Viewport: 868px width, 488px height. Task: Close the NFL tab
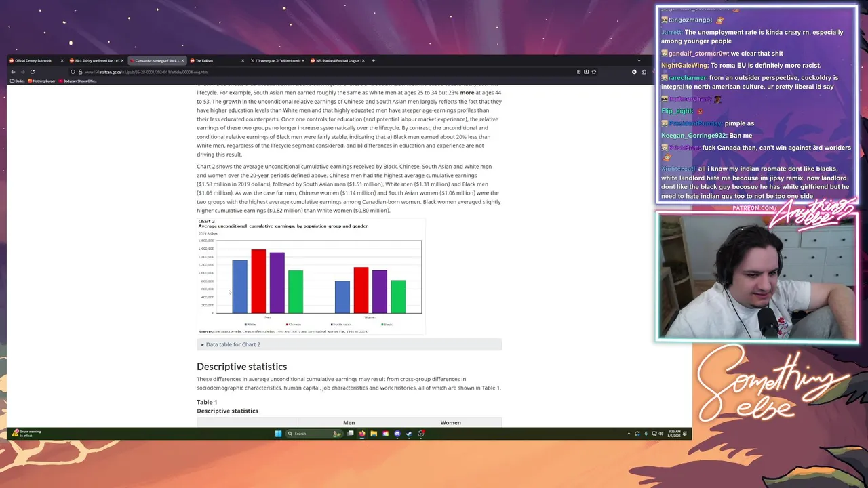pyautogui.click(x=363, y=60)
